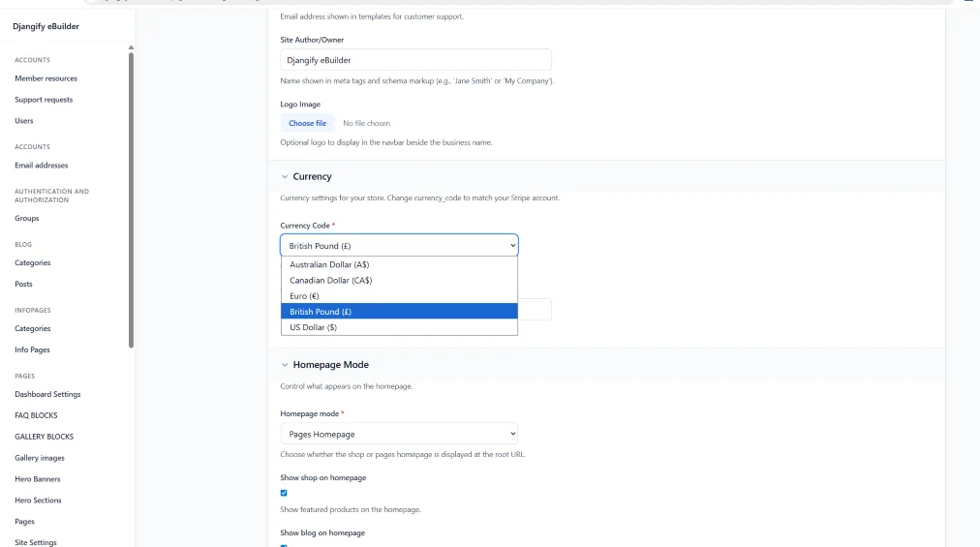This screenshot has height=547, width=980.
Task: Open Pages link in sidebar
Action: point(24,522)
